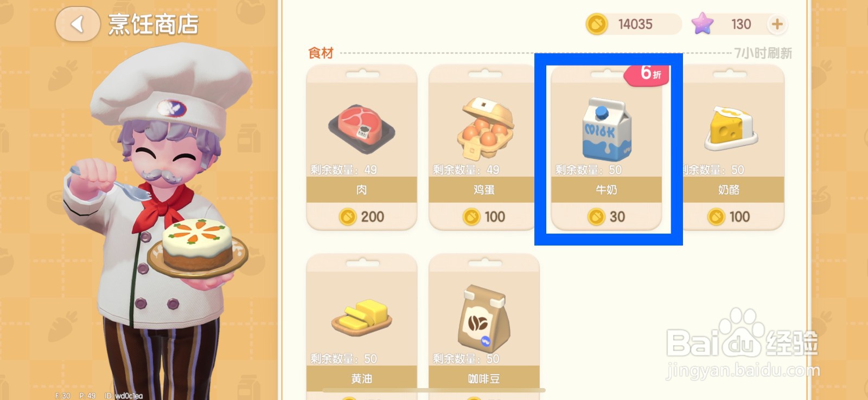This screenshot has height=400, width=868.
Task: Tap the 食材 section header
Action: 321,53
